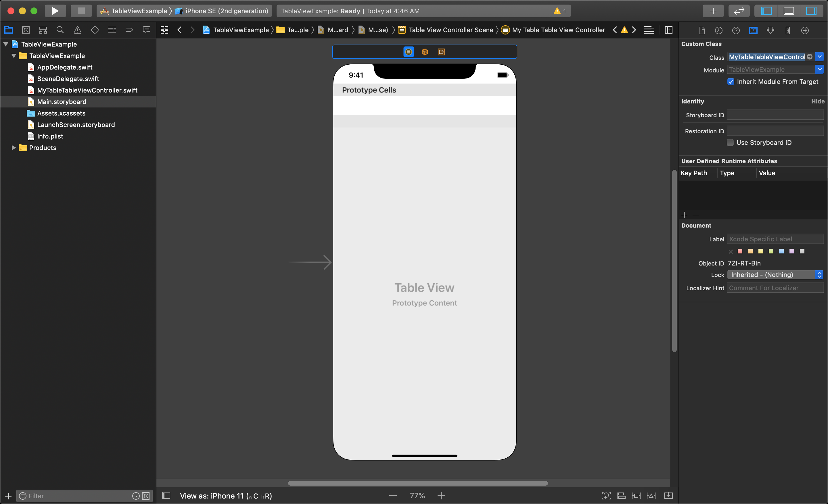Pick the green label color swatch

(x=771, y=251)
